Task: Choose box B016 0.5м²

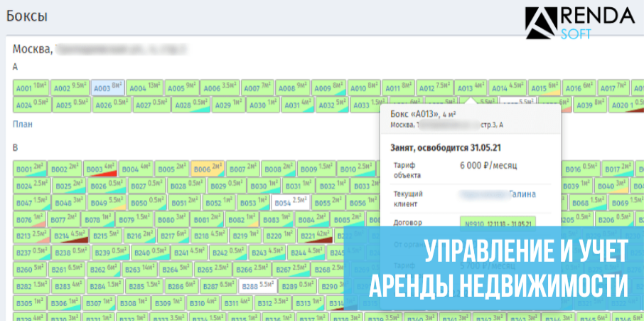Action: (x=581, y=169)
